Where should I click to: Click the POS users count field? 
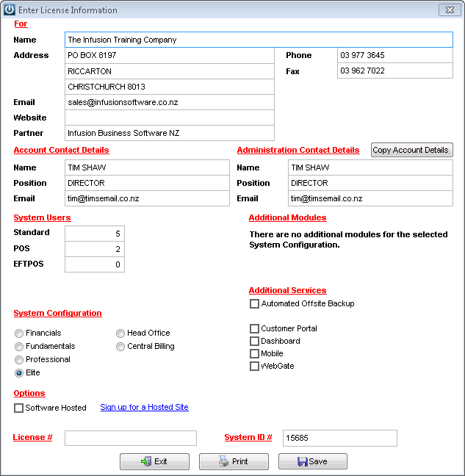coord(95,249)
